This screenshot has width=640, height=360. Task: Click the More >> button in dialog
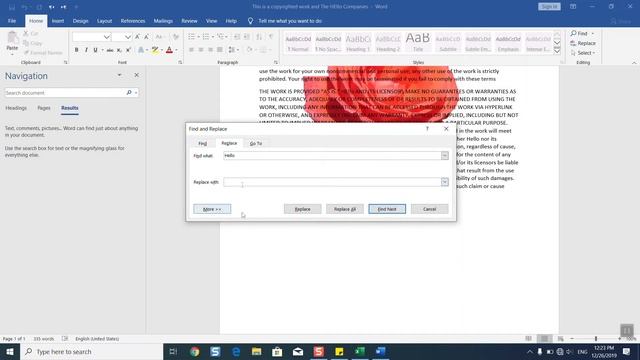212,209
